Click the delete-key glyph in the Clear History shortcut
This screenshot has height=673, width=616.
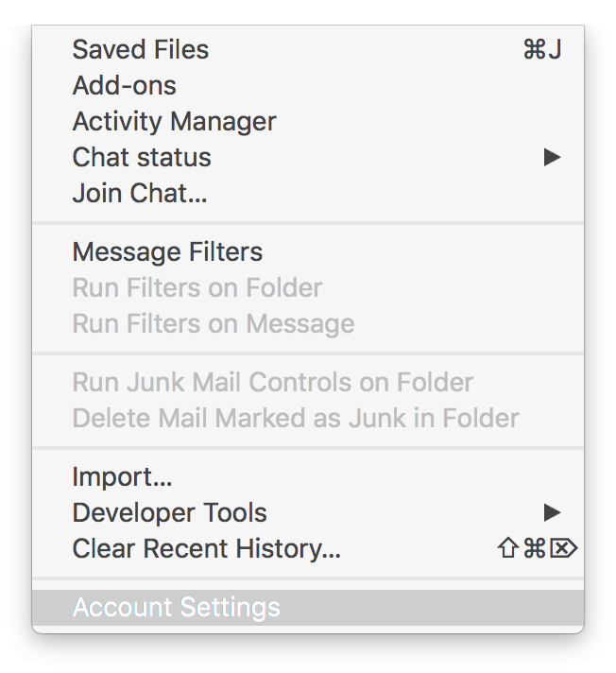coord(564,548)
